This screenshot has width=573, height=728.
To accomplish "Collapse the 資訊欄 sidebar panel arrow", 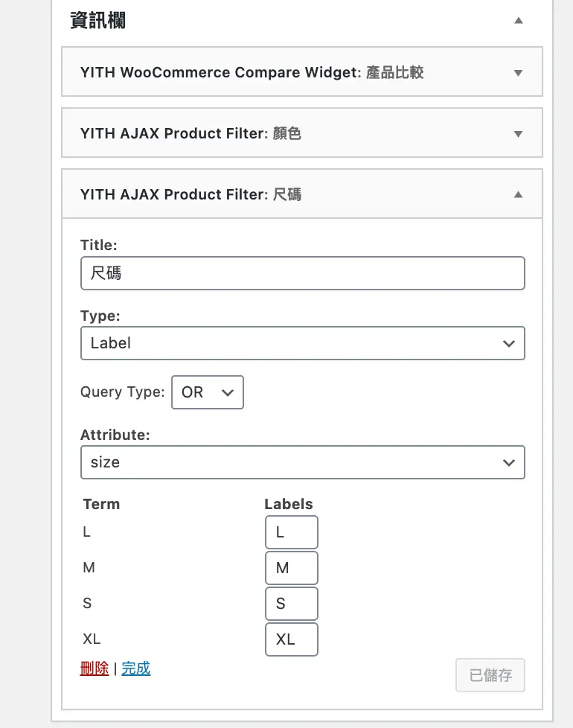I will 518,20.
